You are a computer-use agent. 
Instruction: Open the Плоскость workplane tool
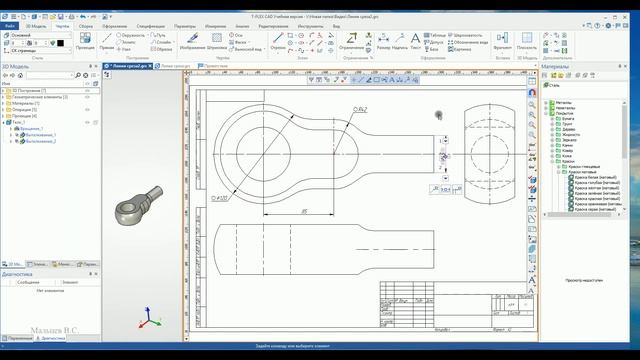527,41
